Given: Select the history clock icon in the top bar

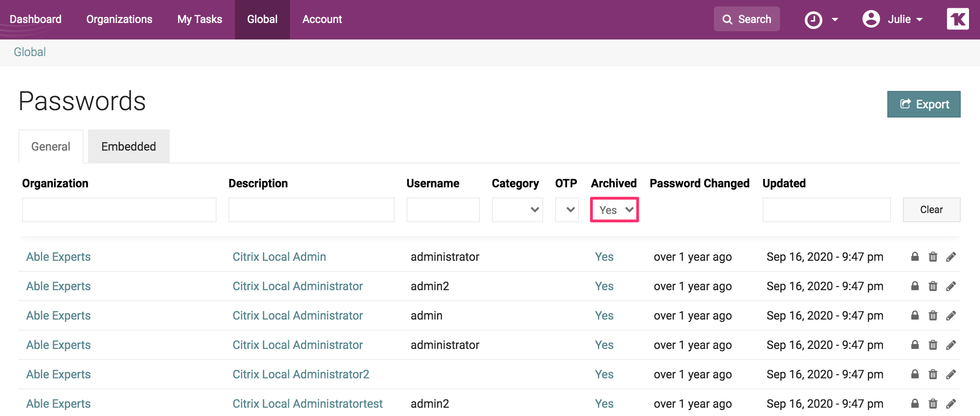Looking at the screenshot, I should (813, 19).
